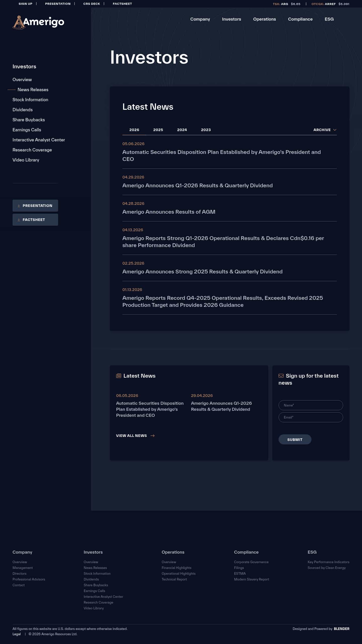The width and height of the screenshot is (362, 644).
Task: Click the Legal link in the footer
Action: click(x=17, y=634)
